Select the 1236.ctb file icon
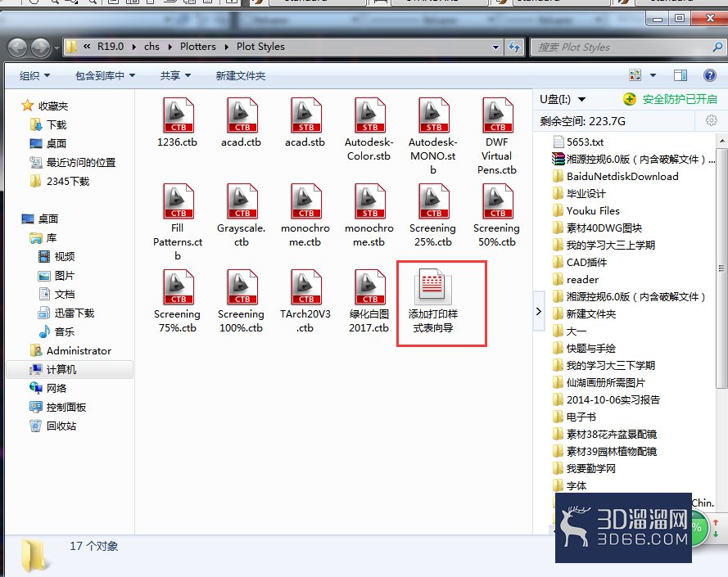This screenshot has height=577, width=728. [178, 115]
